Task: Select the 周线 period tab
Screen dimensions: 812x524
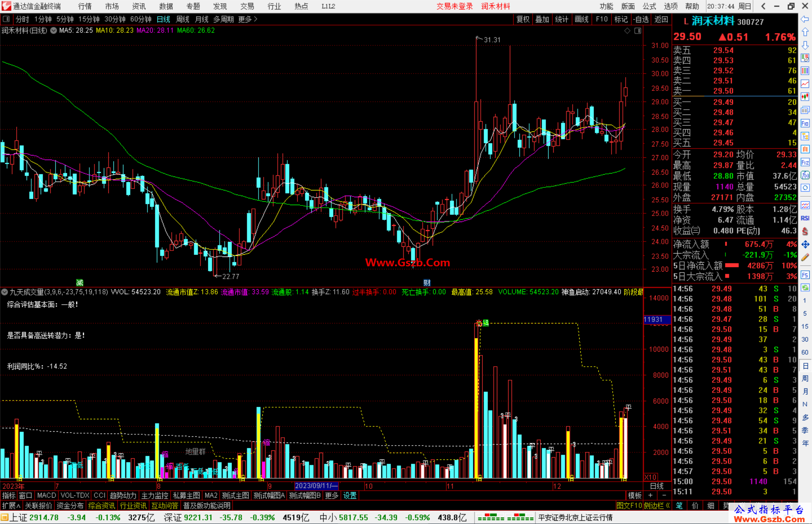Action: (x=183, y=19)
